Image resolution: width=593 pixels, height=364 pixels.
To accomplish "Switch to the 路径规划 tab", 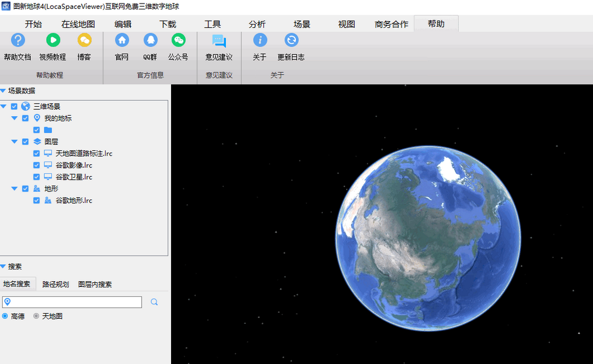I will (55, 284).
